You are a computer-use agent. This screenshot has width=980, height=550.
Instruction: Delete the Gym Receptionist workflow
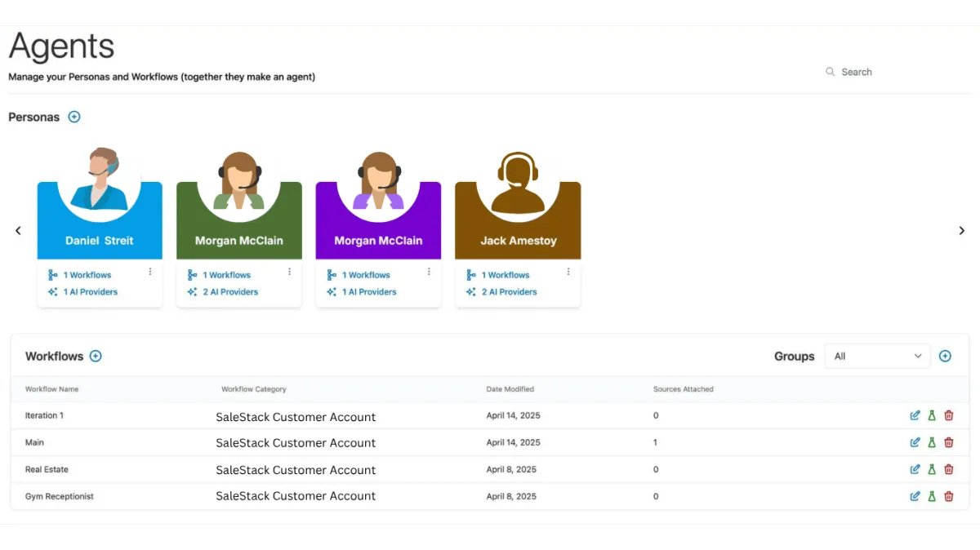pyautogui.click(x=949, y=496)
